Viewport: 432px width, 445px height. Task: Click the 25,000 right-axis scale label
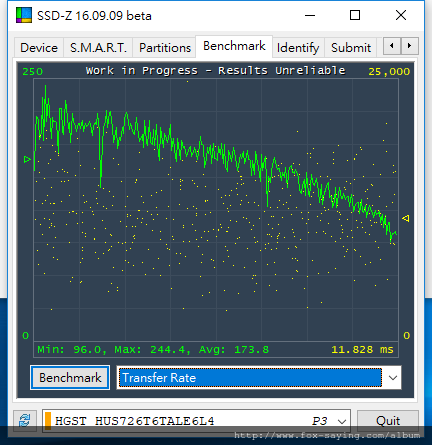(389, 71)
